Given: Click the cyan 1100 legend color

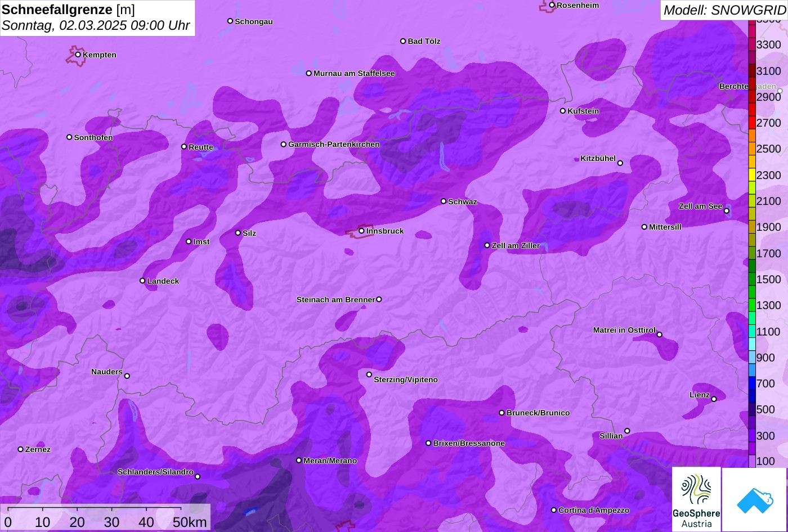Looking at the screenshot, I should pyautogui.click(x=752, y=331).
